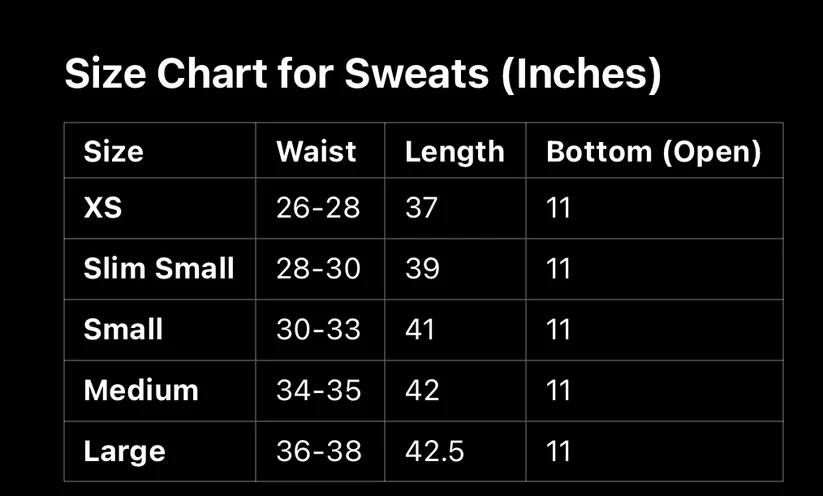Click the Waist column header
The image size is (823, 496).
316,151
